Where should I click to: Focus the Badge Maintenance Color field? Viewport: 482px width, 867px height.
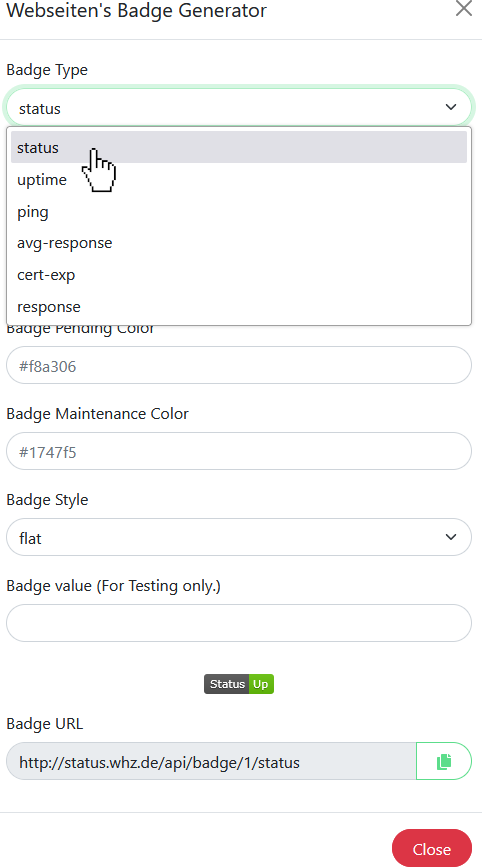tap(239, 451)
